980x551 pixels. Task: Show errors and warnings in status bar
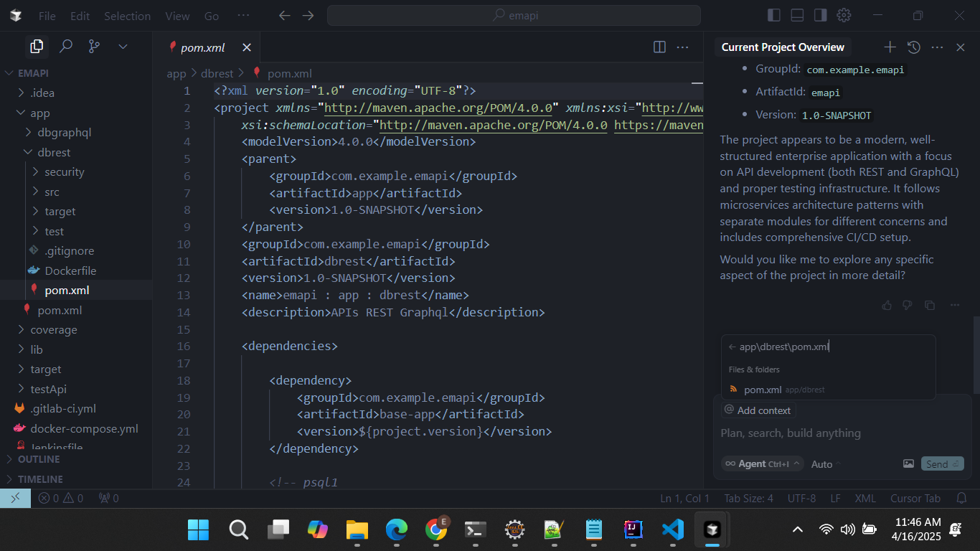(x=61, y=498)
